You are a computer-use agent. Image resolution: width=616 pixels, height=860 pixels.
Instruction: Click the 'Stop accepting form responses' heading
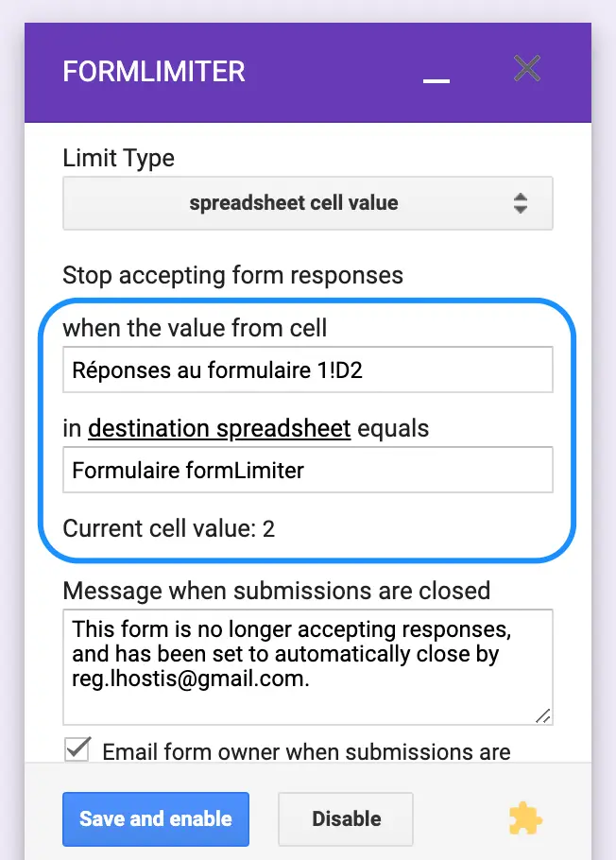click(x=232, y=275)
